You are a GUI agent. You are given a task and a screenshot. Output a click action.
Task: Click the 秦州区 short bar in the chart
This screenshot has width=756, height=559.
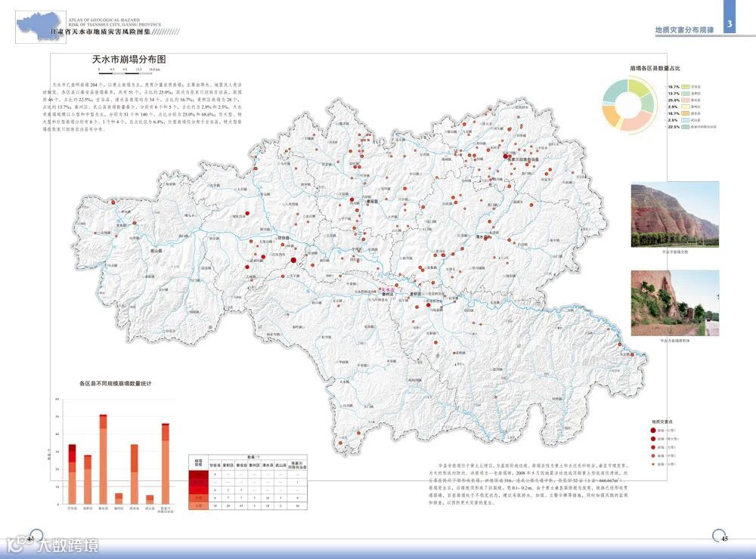pos(119,499)
